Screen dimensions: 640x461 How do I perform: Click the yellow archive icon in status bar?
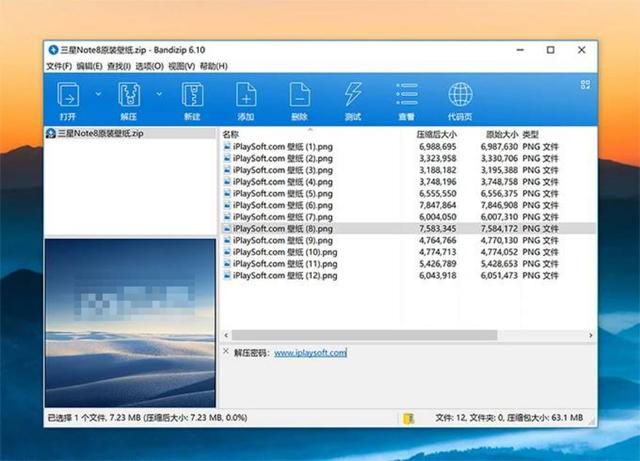point(409,418)
